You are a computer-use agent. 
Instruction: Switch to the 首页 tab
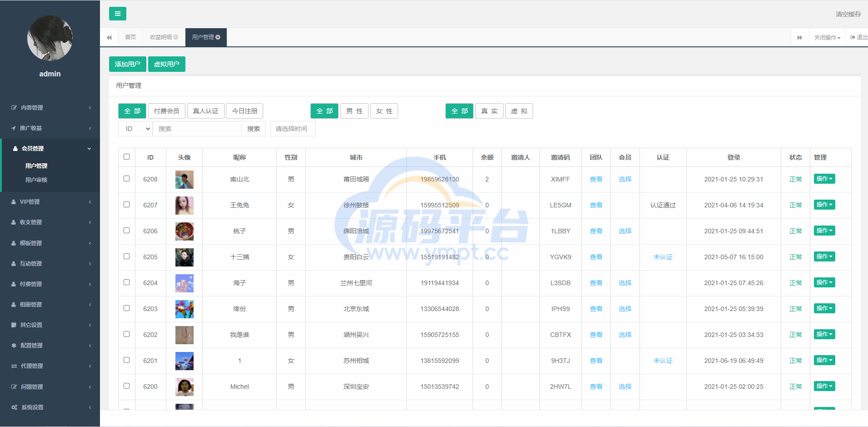tap(130, 37)
